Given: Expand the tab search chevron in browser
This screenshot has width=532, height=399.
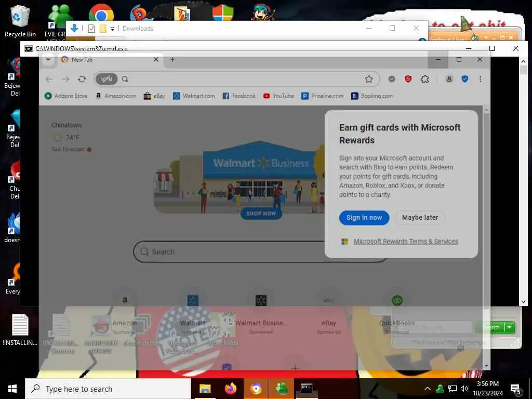Looking at the screenshot, I should tap(48, 60).
